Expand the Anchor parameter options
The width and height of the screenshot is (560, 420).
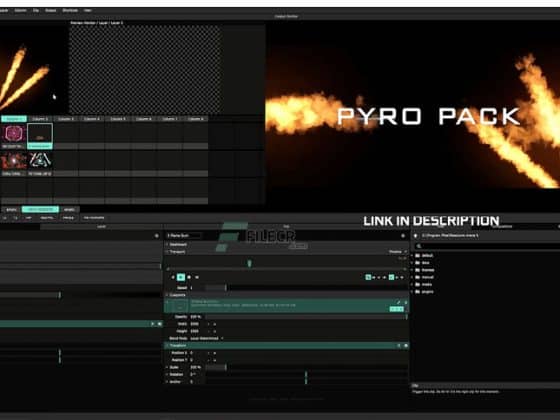(x=167, y=382)
